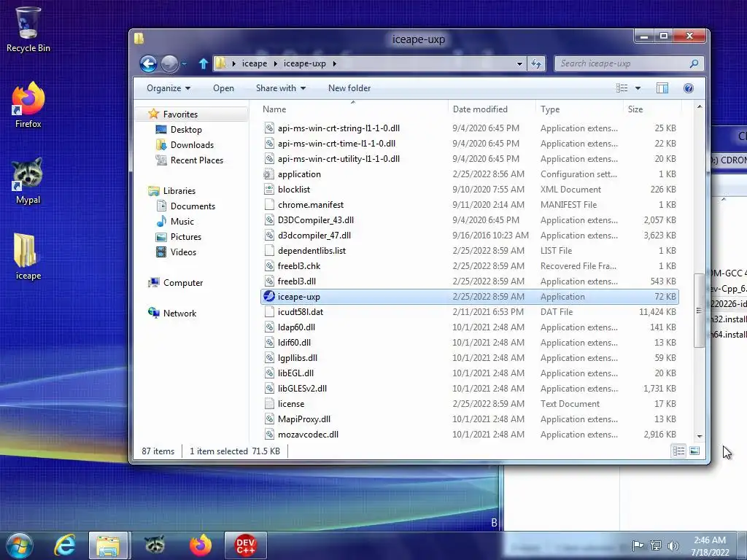Select the application configuration file icon
This screenshot has width=747, height=560.
coord(269,174)
